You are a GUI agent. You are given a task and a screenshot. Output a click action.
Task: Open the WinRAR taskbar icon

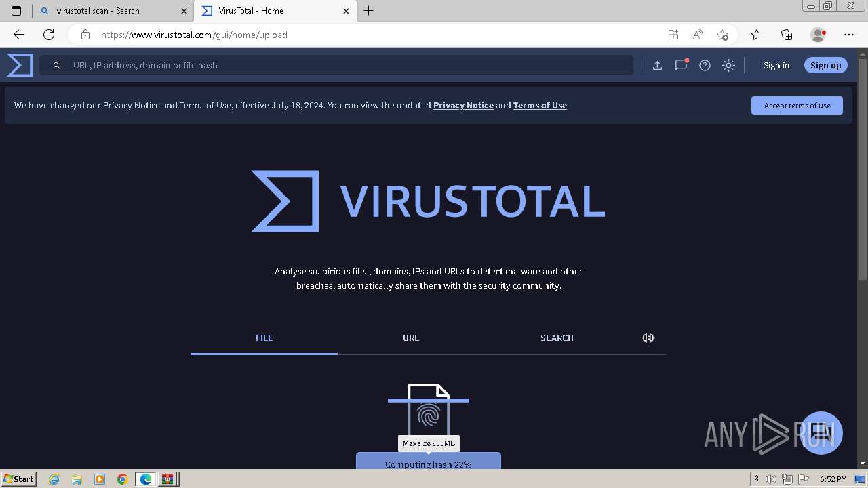pyautogui.click(x=168, y=479)
